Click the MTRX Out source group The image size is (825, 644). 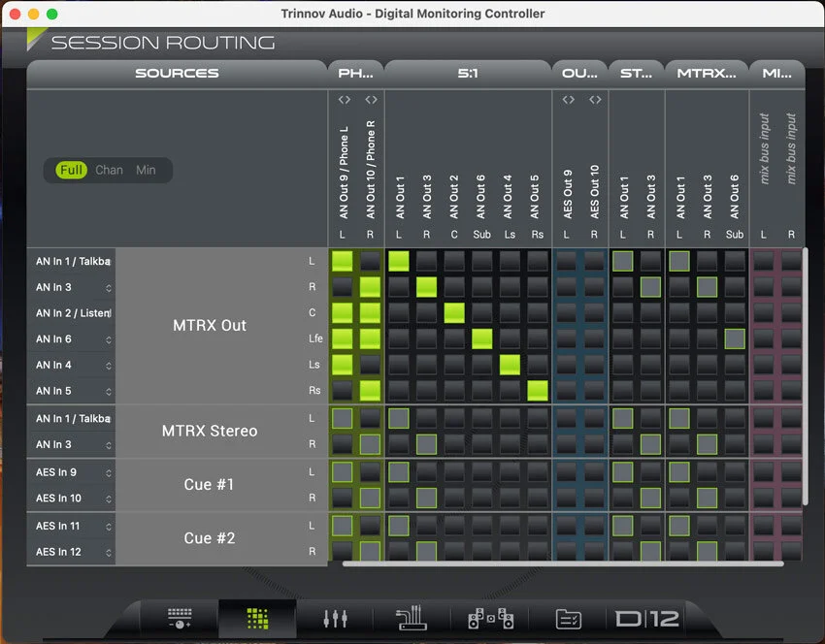tap(210, 326)
